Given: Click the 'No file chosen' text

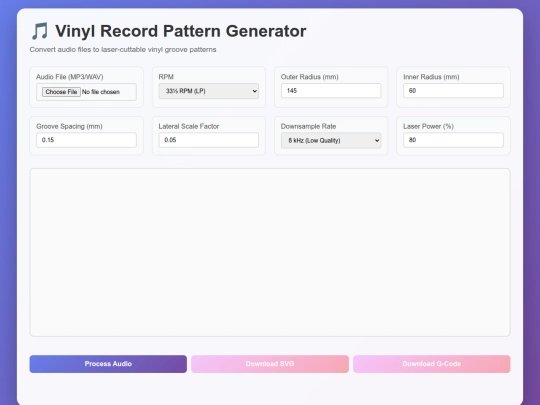Looking at the screenshot, I should click(101, 92).
